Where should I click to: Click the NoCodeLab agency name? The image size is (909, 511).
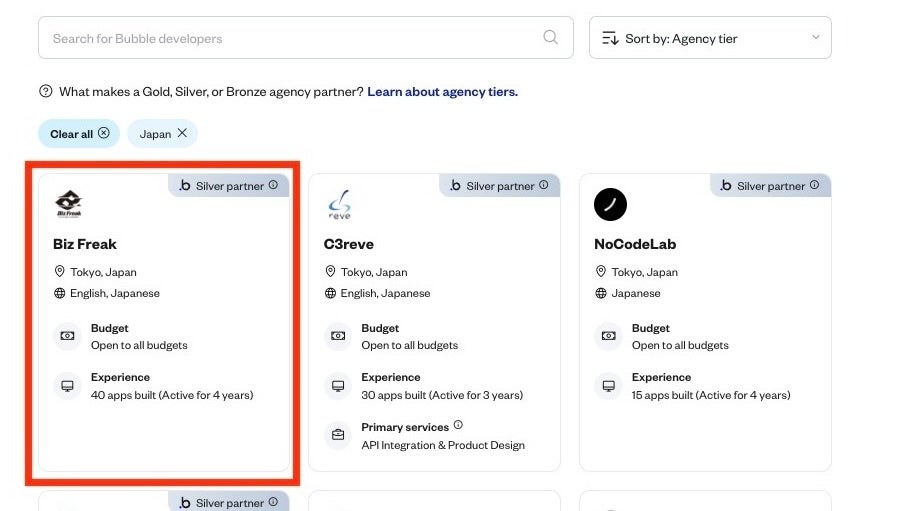635,244
